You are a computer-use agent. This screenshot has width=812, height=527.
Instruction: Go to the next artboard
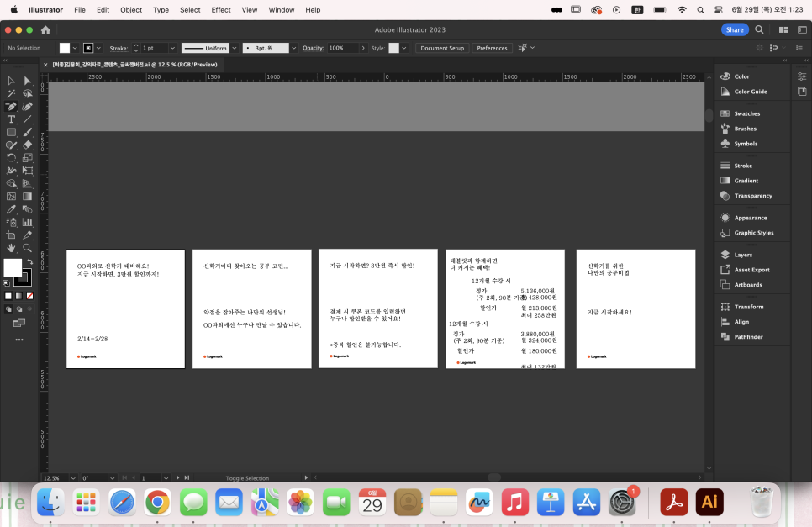click(x=177, y=477)
